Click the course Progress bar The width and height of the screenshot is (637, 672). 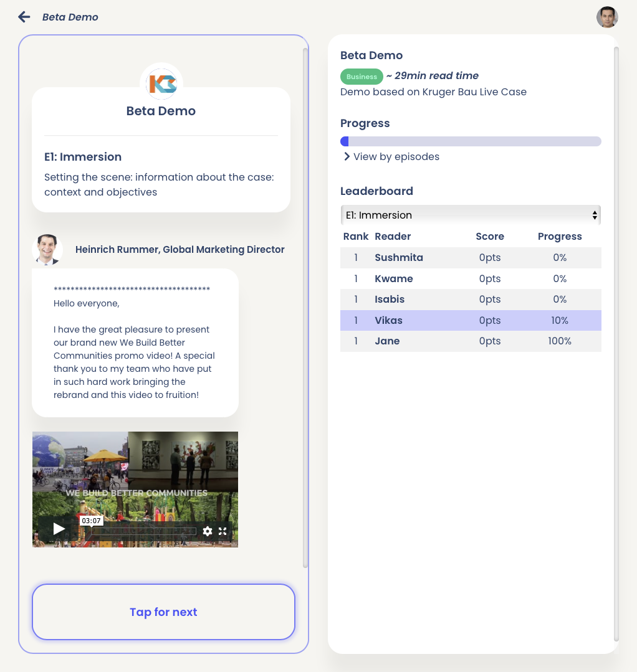(470, 141)
